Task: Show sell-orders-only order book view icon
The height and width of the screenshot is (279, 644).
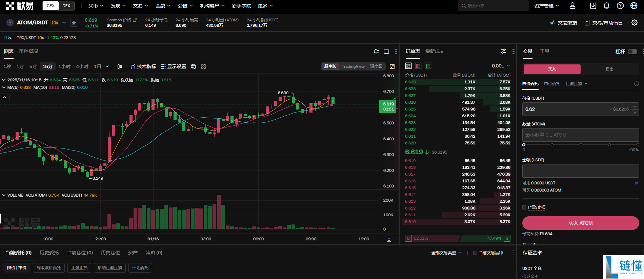Action: [x=418, y=66]
